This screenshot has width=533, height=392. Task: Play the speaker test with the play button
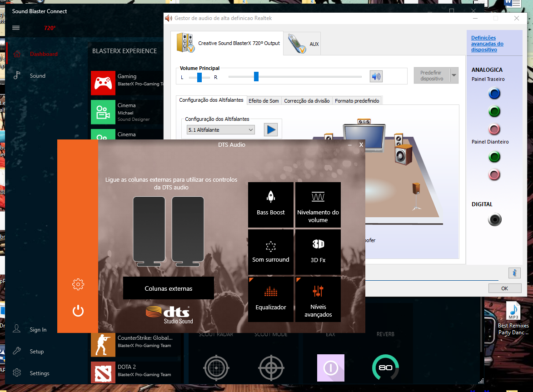pyautogui.click(x=271, y=130)
